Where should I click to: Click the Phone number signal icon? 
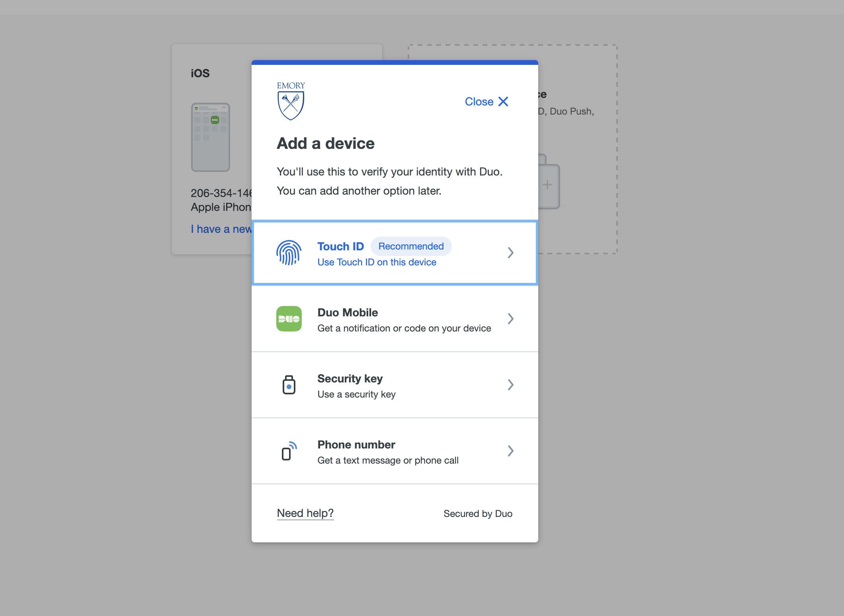[x=289, y=451]
